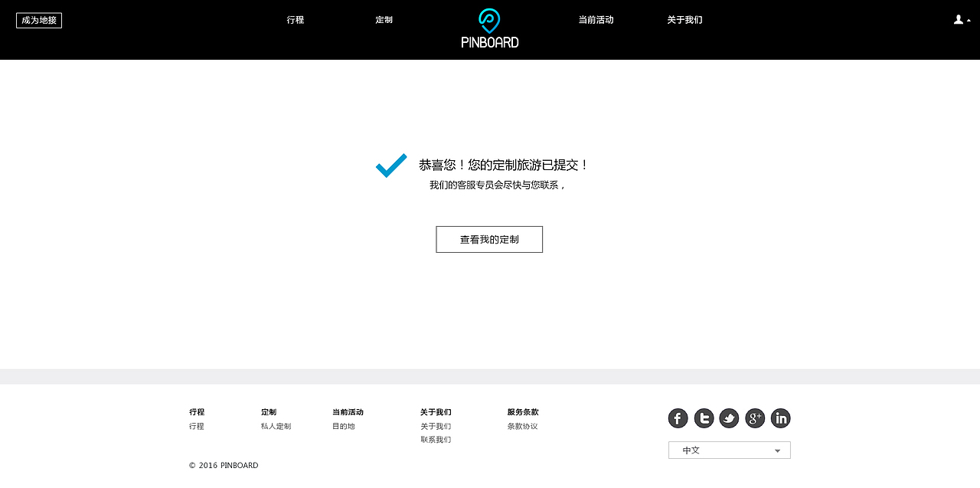Click the PINBOARD logo
The image size is (980, 488).
tap(489, 29)
